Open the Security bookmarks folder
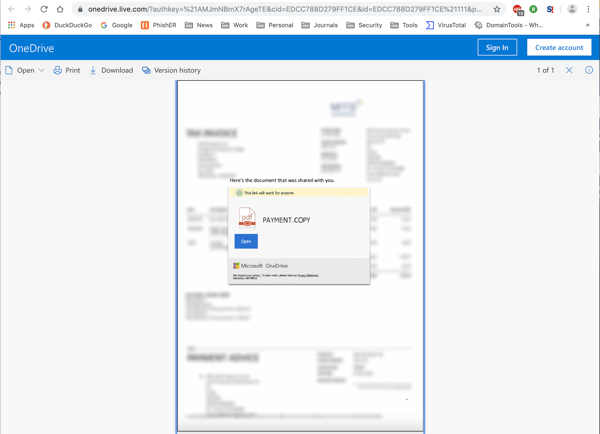The image size is (600, 434). tap(364, 25)
